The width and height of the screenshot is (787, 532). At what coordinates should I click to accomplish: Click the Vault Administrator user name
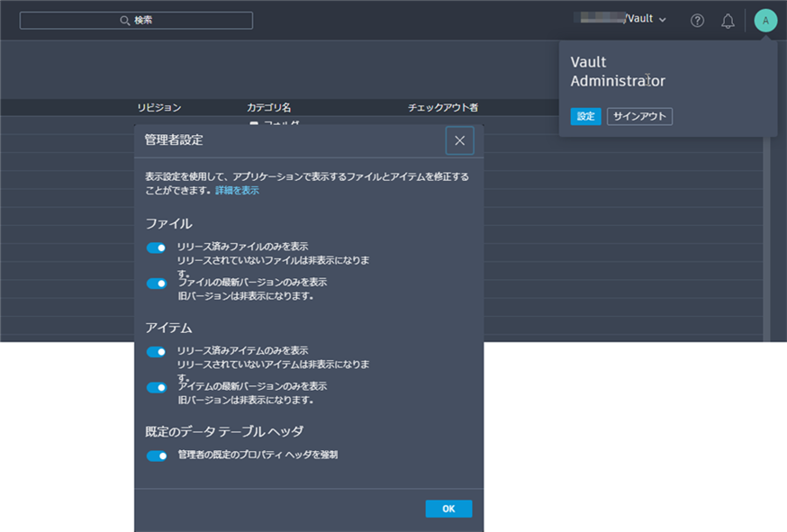click(x=618, y=71)
